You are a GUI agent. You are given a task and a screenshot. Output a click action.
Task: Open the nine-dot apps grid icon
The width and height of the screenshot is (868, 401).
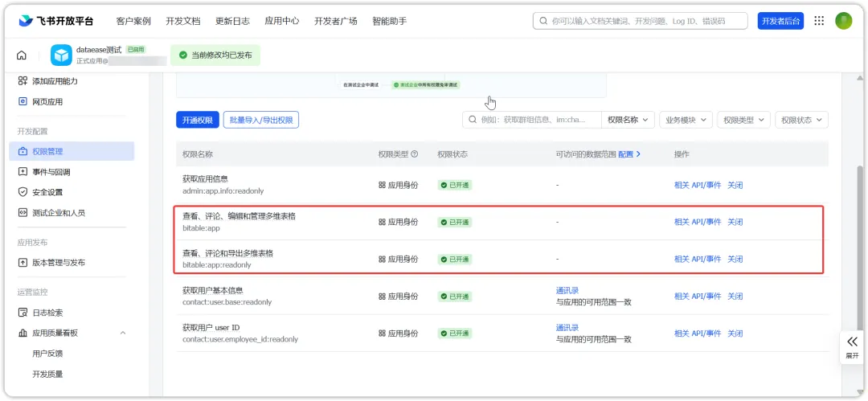coord(819,21)
